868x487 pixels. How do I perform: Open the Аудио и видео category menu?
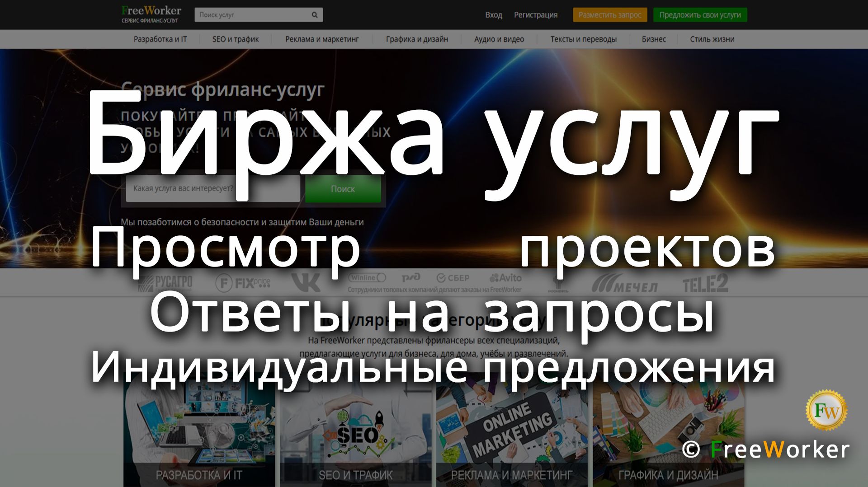[498, 39]
